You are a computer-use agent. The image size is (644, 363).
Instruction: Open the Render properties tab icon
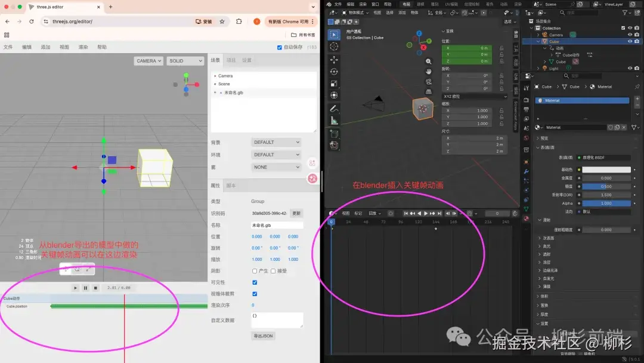point(526,100)
